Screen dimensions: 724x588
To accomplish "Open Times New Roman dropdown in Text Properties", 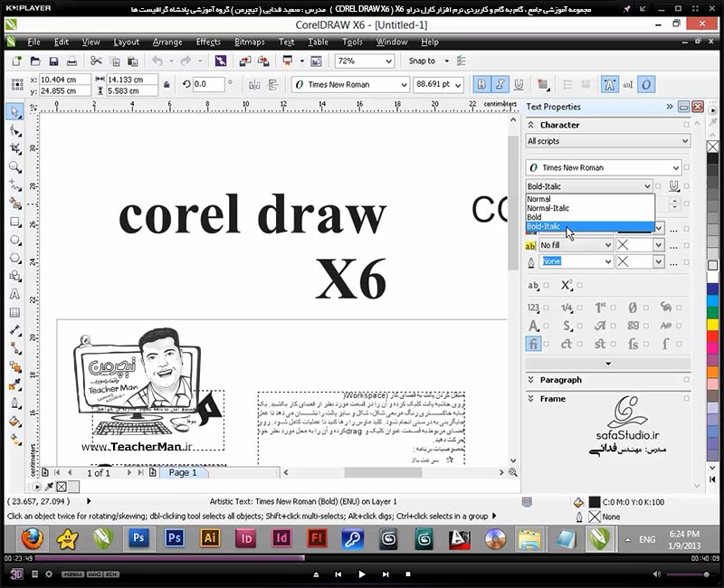I will pyautogui.click(x=675, y=167).
